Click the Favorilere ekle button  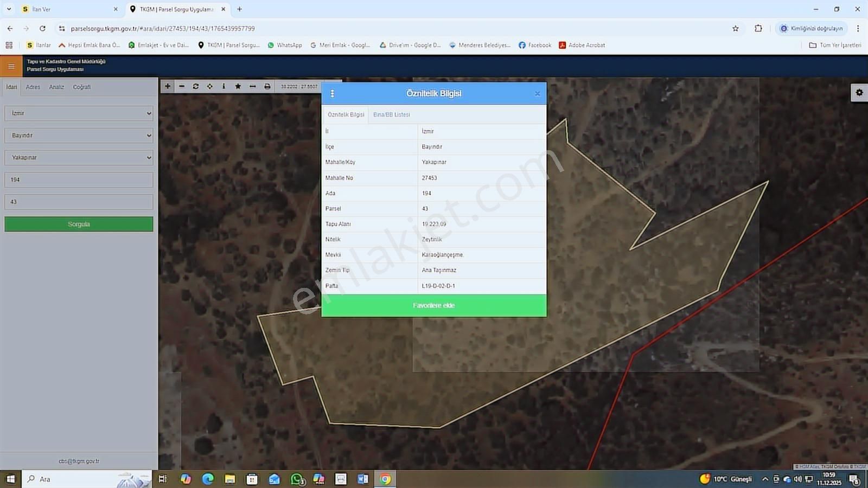pyautogui.click(x=433, y=306)
